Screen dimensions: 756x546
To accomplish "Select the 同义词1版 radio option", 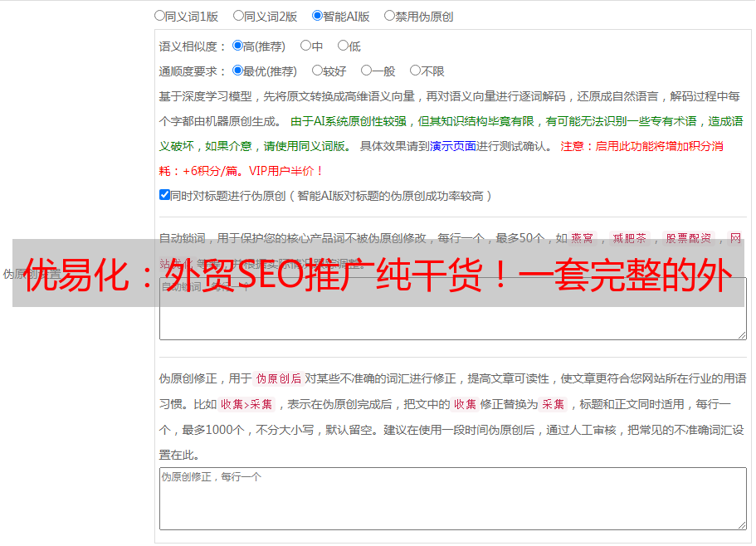I will [159, 16].
